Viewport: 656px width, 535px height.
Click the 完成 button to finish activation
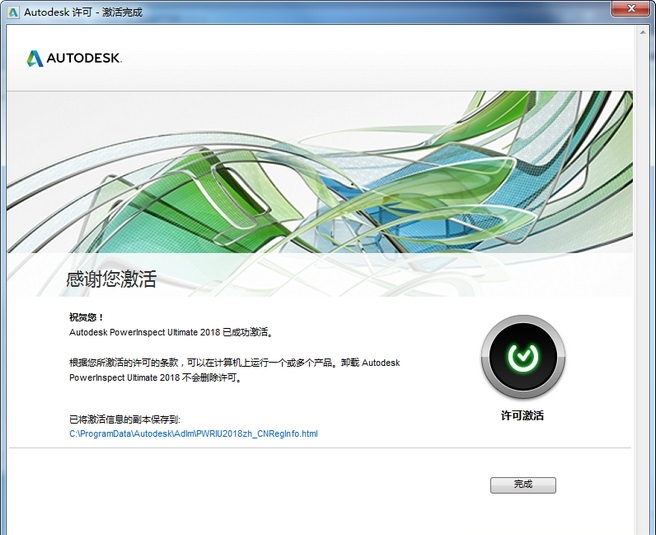[x=523, y=485]
